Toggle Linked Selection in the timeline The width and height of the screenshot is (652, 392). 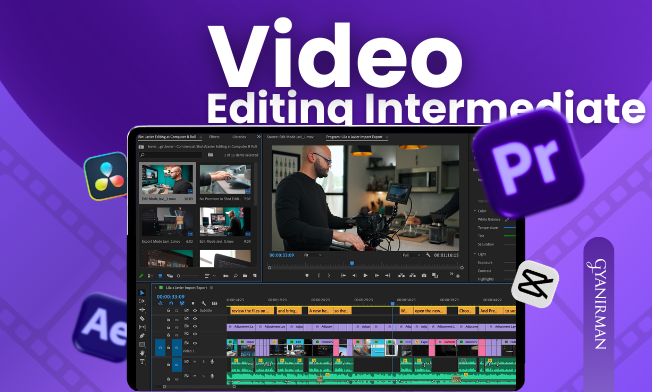tap(182, 303)
